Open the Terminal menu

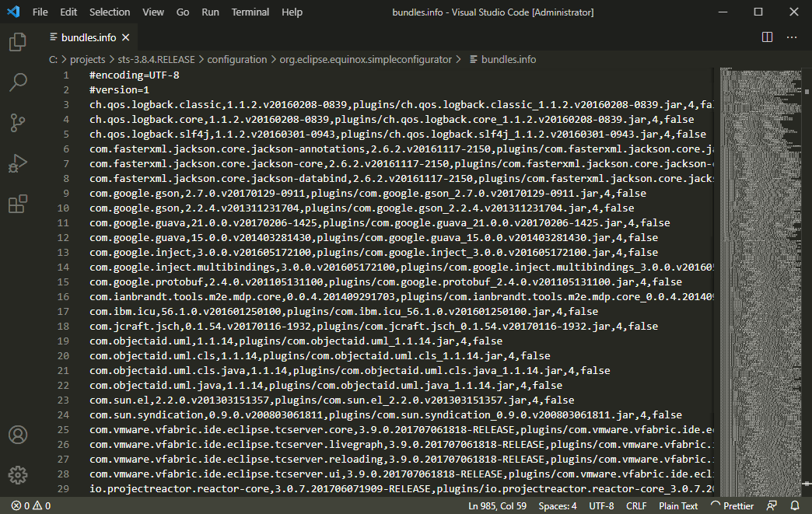point(250,12)
